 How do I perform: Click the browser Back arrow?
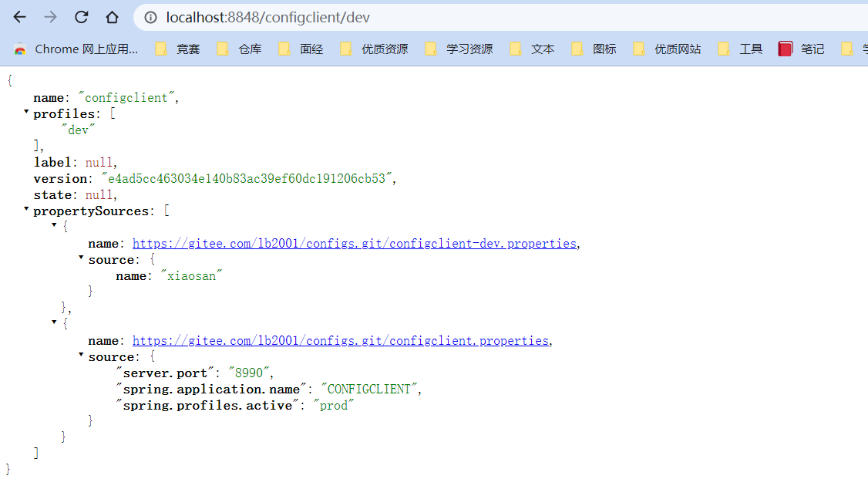click(x=20, y=17)
